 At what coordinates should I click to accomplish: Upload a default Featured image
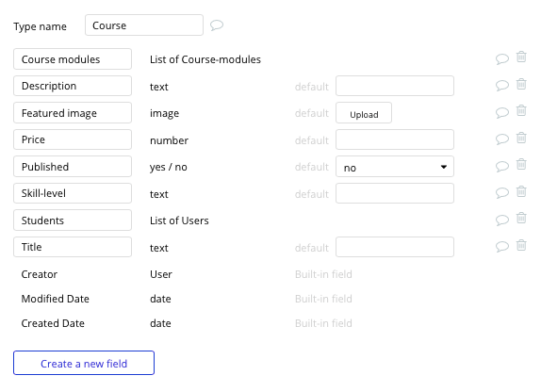tap(364, 113)
